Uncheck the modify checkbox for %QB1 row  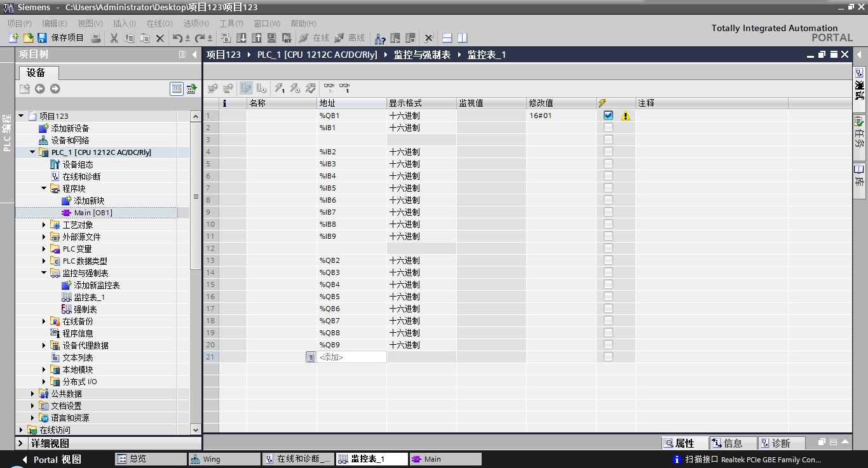click(609, 116)
